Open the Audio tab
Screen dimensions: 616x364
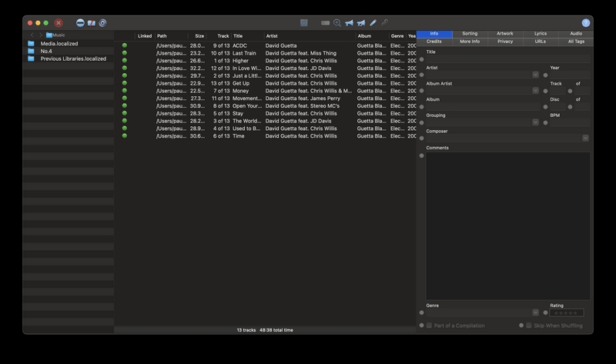tap(576, 34)
